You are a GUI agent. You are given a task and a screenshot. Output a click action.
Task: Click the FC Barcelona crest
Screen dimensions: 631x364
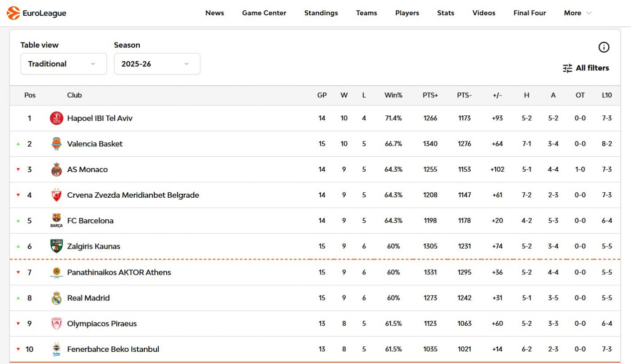[56, 221]
